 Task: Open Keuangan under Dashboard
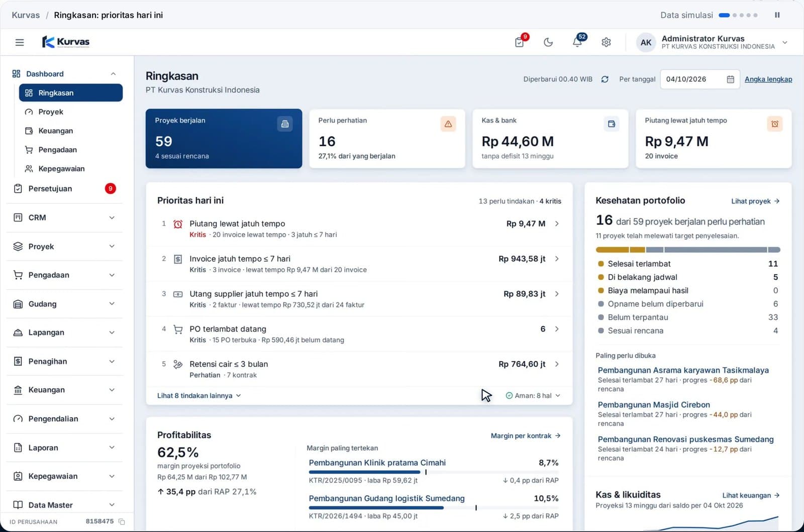[71, 131]
